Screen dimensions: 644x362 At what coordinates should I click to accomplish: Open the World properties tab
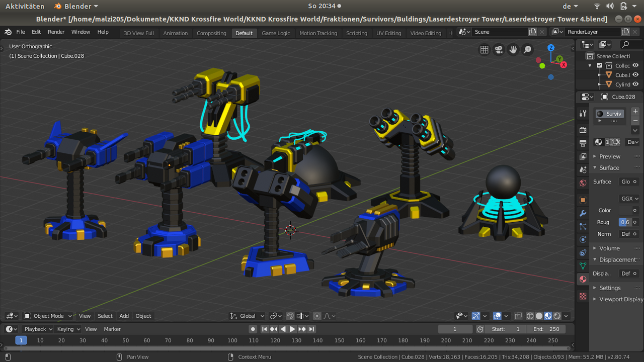[x=583, y=183]
